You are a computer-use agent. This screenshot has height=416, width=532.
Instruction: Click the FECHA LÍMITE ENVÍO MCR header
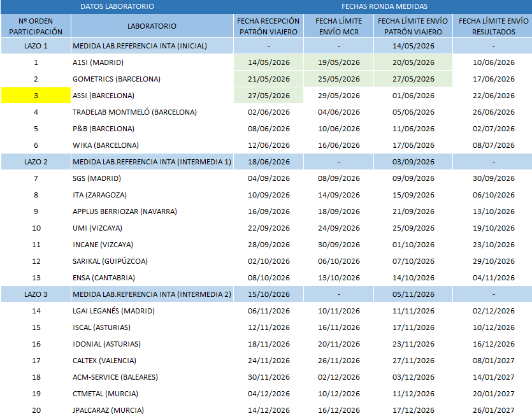coord(338,25)
